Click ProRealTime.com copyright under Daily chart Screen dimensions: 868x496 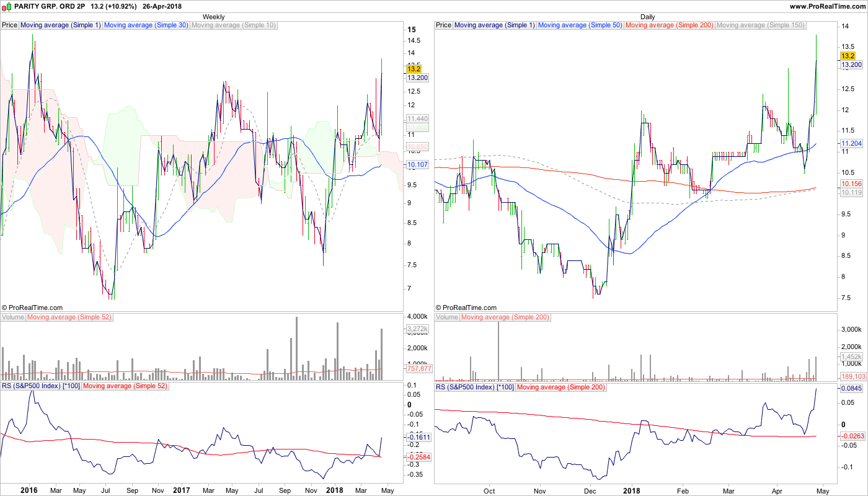pos(466,308)
